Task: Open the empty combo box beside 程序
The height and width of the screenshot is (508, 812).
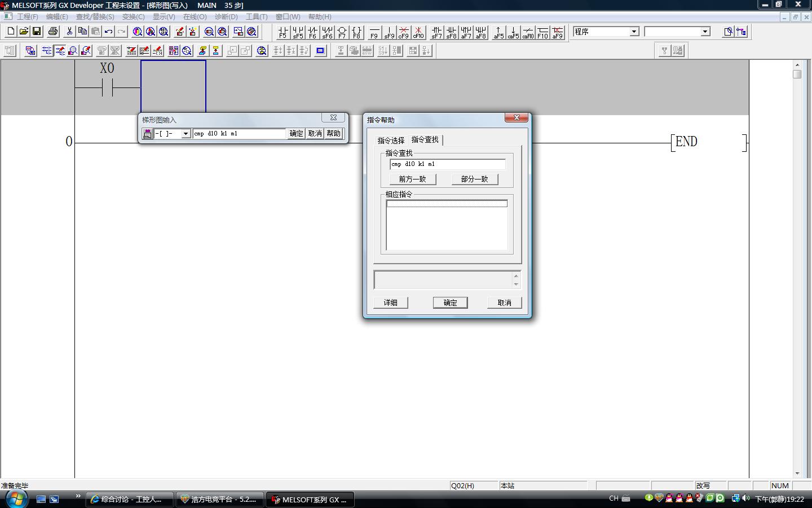Action: pos(705,32)
